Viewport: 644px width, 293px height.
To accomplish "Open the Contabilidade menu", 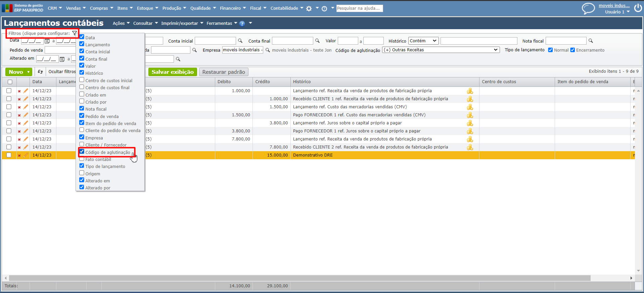I will [x=287, y=8].
